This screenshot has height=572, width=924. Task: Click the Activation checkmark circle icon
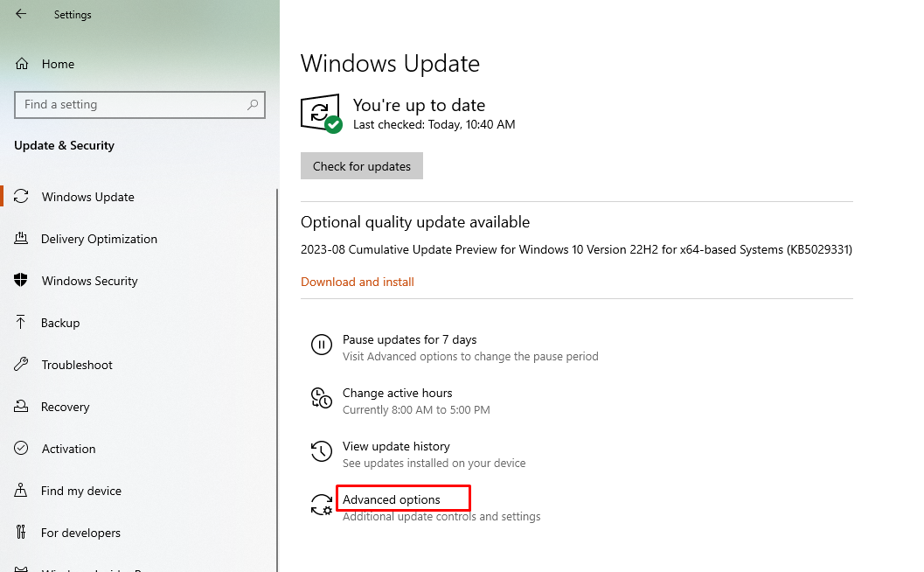[21, 448]
